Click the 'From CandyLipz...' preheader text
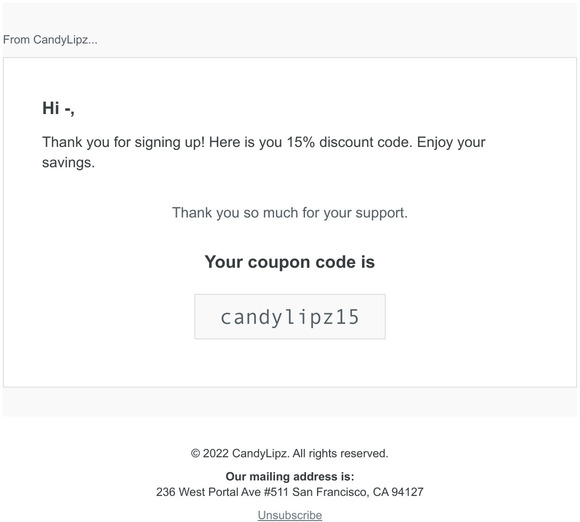Viewport: 580px width, 522px height. [50, 40]
